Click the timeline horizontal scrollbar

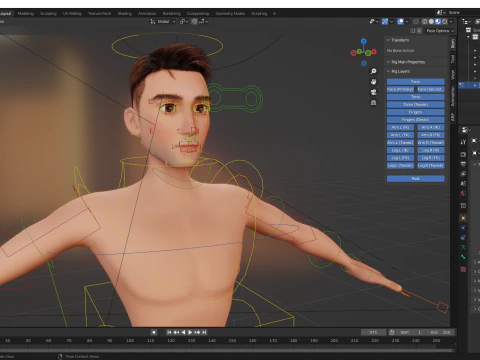click(227, 350)
